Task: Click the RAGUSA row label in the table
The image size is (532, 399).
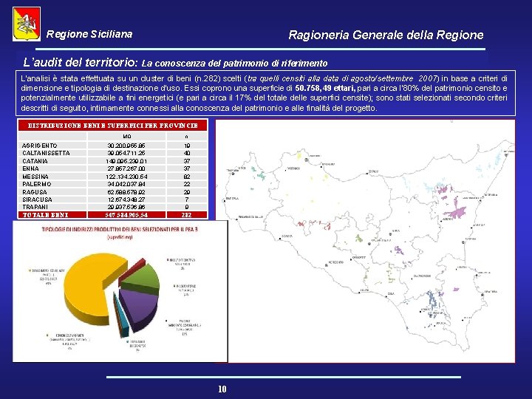Action: tap(35, 192)
